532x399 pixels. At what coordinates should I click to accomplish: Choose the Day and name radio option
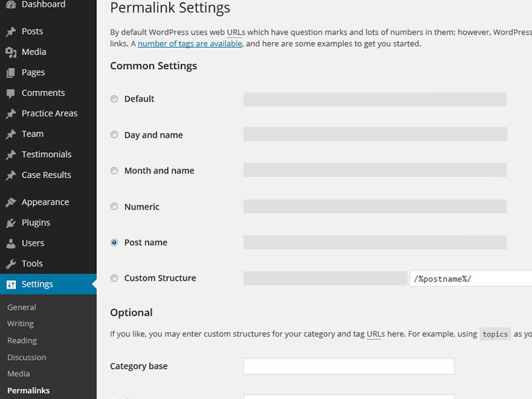(114, 135)
